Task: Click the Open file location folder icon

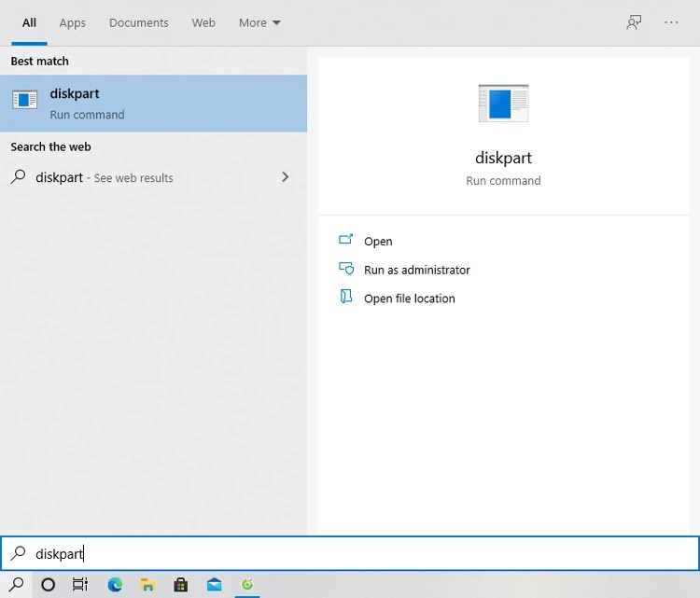Action: [x=346, y=297]
